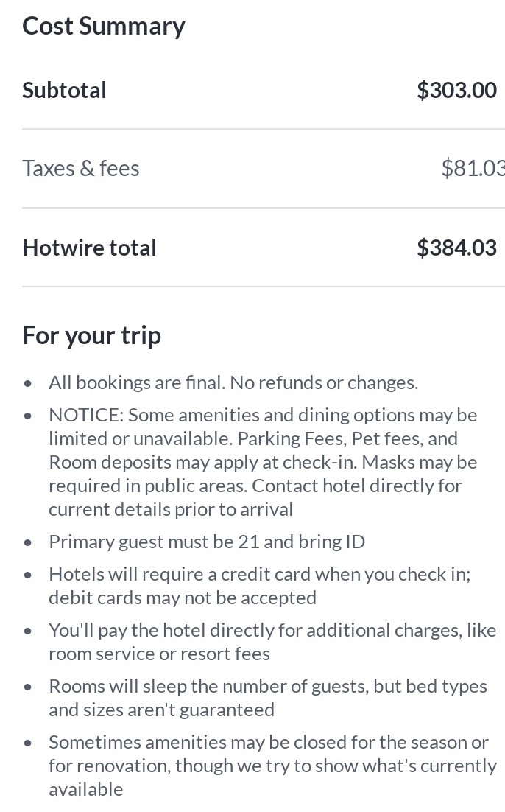The image size is (505, 812).
Task: Click the Sometimes amenities may be closed item
Action: coord(269,742)
